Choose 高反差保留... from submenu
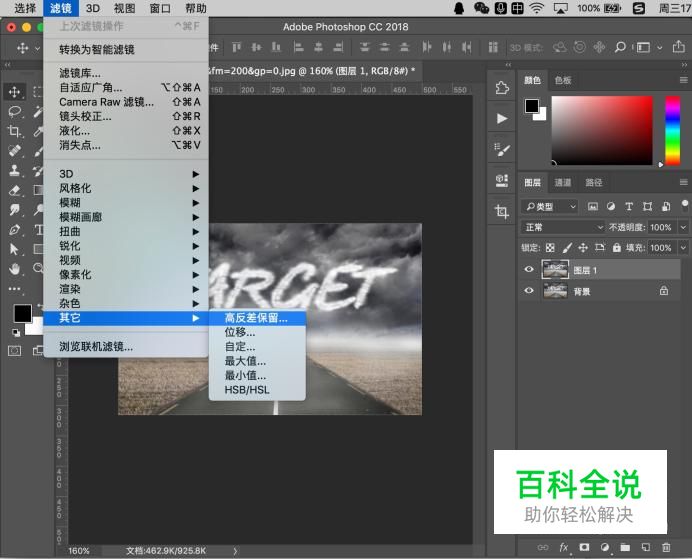692x559 pixels. tap(257, 318)
